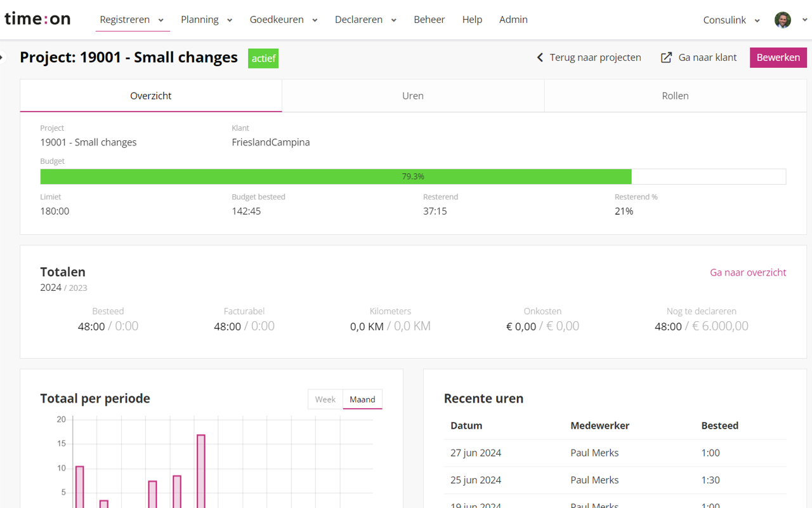The width and height of the screenshot is (812, 508).
Task: Toggle chart to Week view
Action: (x=325, y=399)
